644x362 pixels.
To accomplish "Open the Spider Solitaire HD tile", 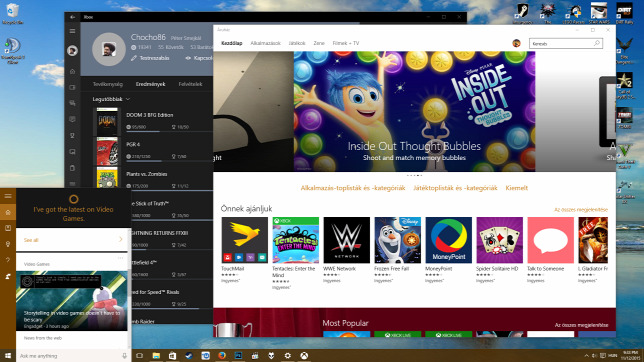I will pos(499,250).
